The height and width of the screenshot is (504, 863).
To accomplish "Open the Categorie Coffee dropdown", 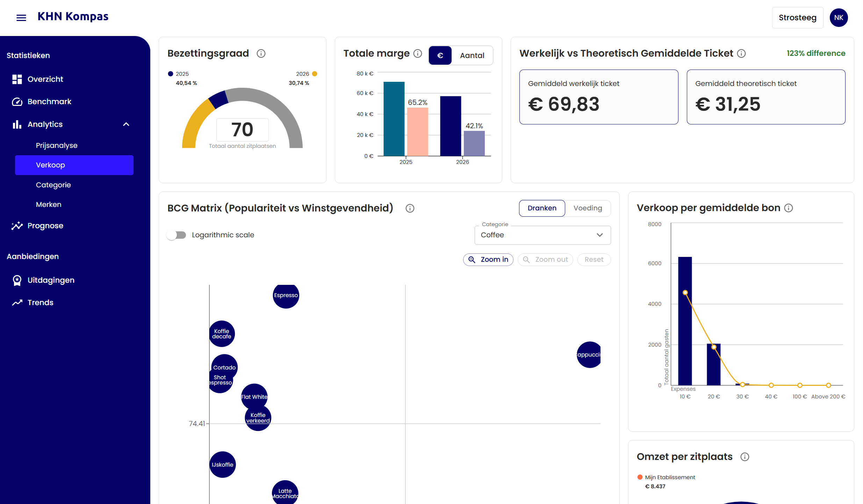I will pyautogui.click(x=542, y=235).
